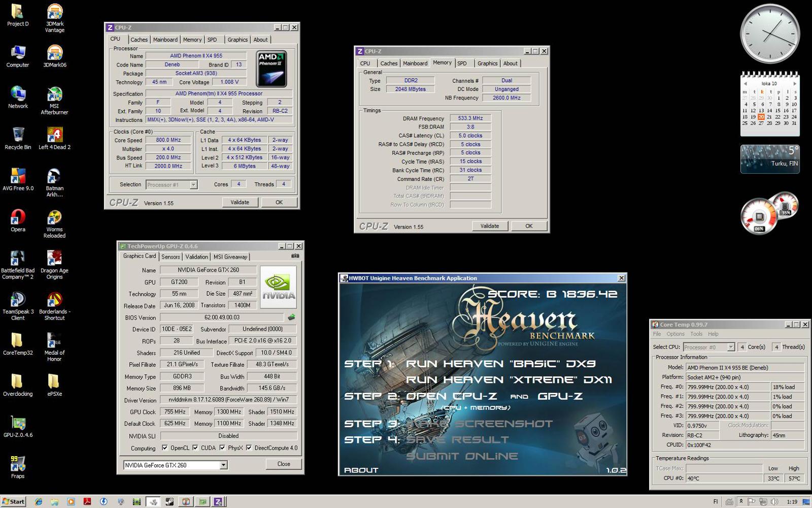
Task: Toggle the CUDA checkbox in GPU-Z
Action: coord(195,448)
